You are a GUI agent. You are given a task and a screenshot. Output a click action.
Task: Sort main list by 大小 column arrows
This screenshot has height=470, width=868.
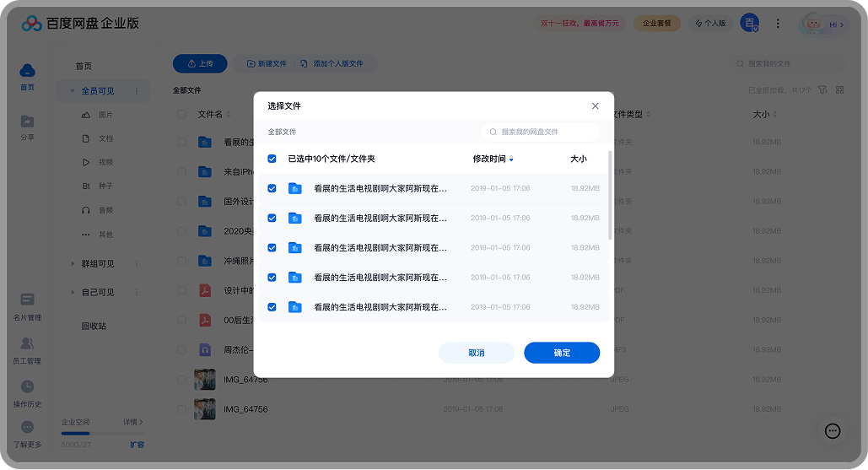tap(775, 114)
